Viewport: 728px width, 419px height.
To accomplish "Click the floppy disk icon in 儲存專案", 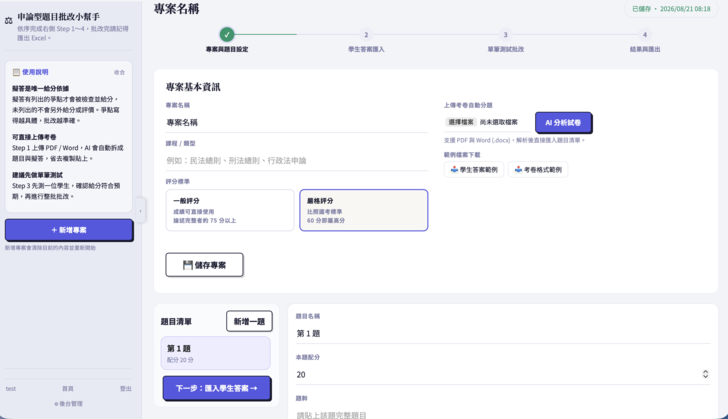I will [x=188, y=265].
